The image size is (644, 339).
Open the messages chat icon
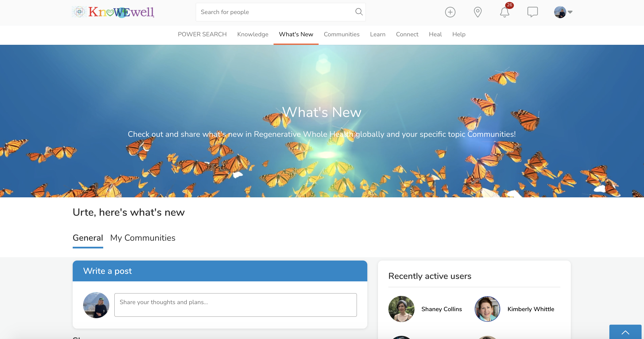[x=533, y=12]
